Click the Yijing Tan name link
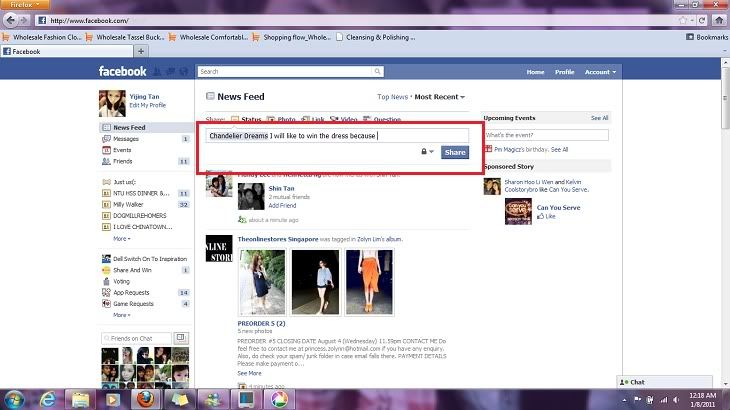The width and height of the screenshot is (730, 410). tap(144, 96)
